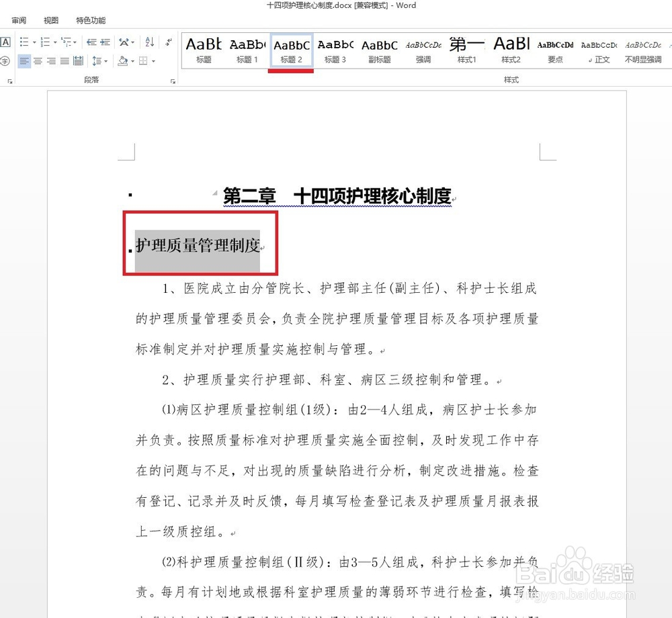The width and height of the screenshot is (672, 618).
Task: Apply the 标题 2 style
Action: click(x=292, y=50)
